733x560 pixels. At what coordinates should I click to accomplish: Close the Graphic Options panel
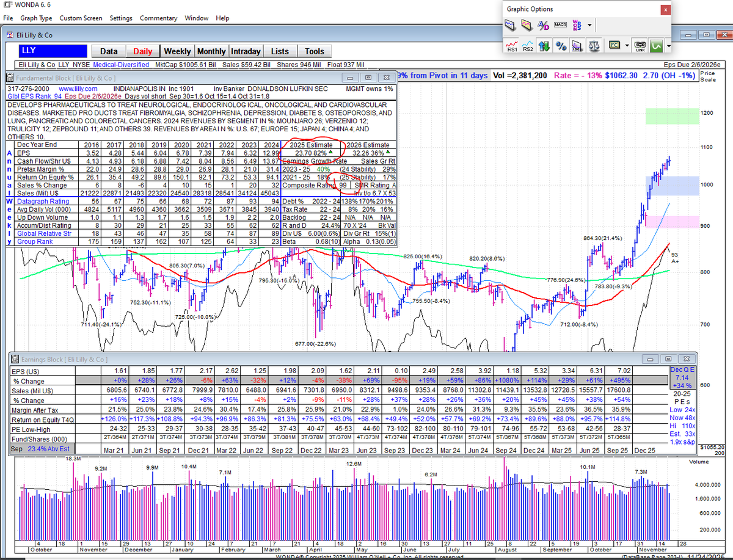pyautogui.click(x=665, y=10)
